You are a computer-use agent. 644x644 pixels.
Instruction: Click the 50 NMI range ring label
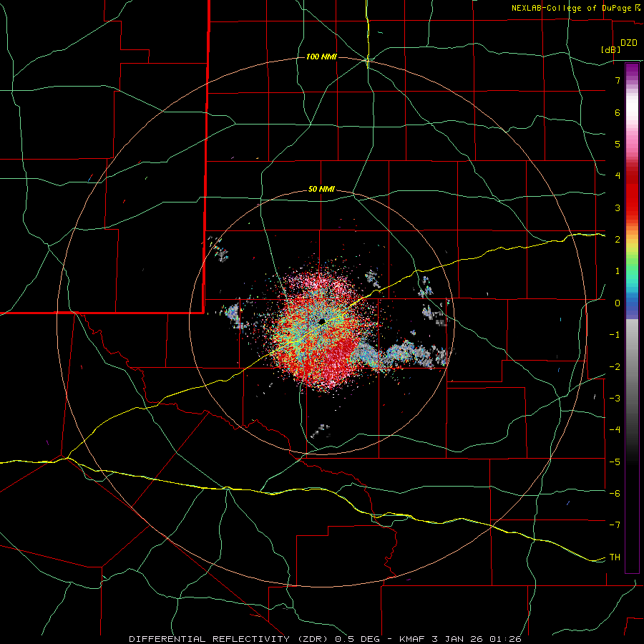321,189
